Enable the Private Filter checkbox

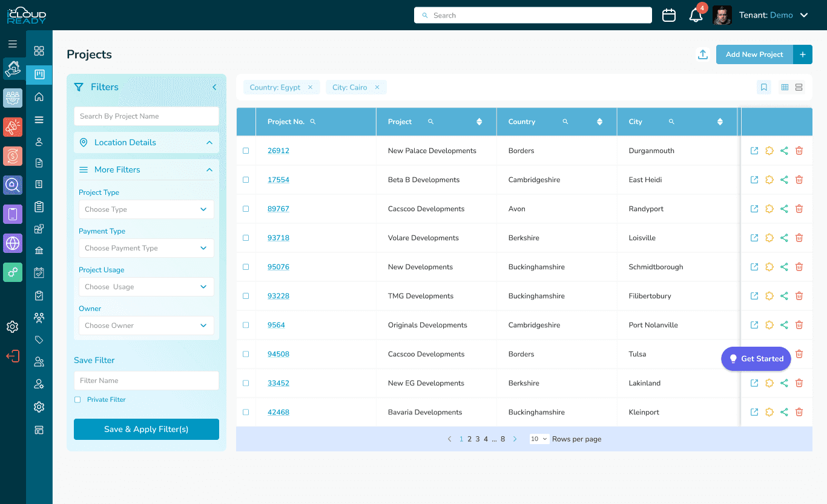(x=77, y=399)
